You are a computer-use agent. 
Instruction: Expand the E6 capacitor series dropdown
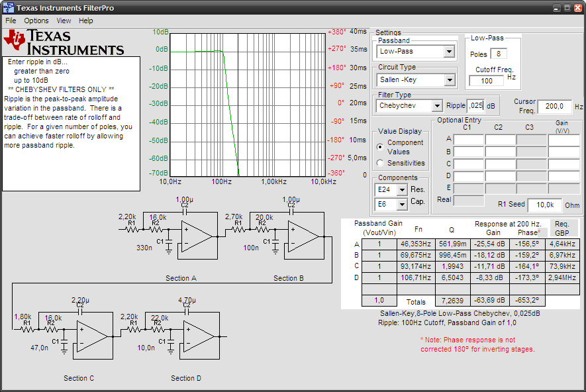tap(402, 205)
